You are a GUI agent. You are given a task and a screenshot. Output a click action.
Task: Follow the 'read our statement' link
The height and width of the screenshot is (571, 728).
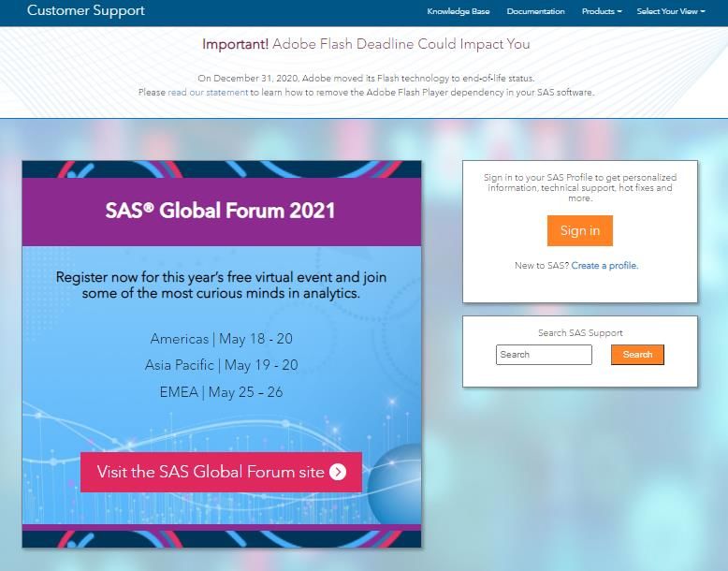coord(208,92)
